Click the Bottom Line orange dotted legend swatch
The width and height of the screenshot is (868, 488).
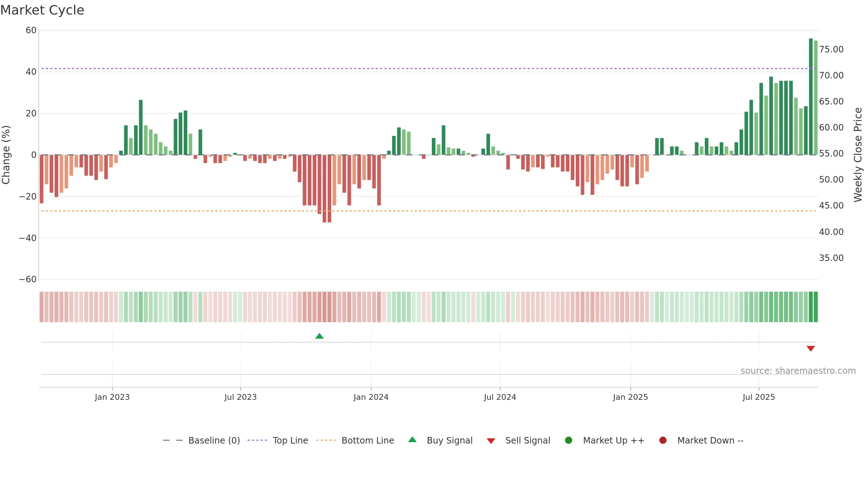click(326, 440)
